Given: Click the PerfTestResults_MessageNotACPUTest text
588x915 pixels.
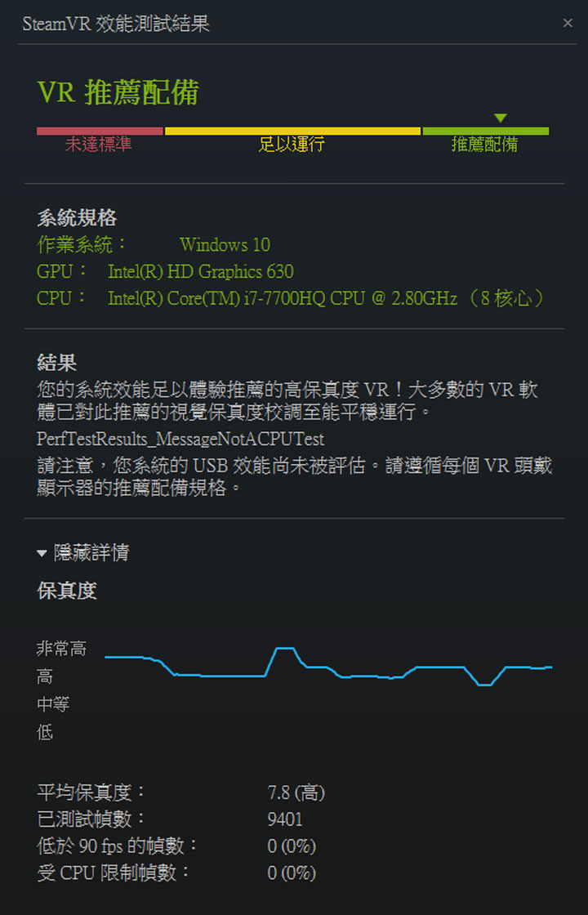Looking at the screenshot, I should coord(180,438).
